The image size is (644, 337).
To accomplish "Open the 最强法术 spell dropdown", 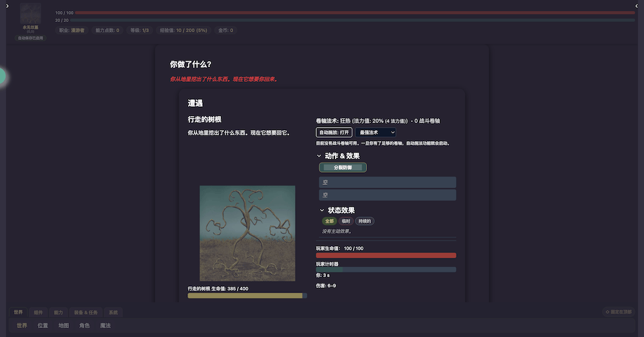I will tap(375, 132).
